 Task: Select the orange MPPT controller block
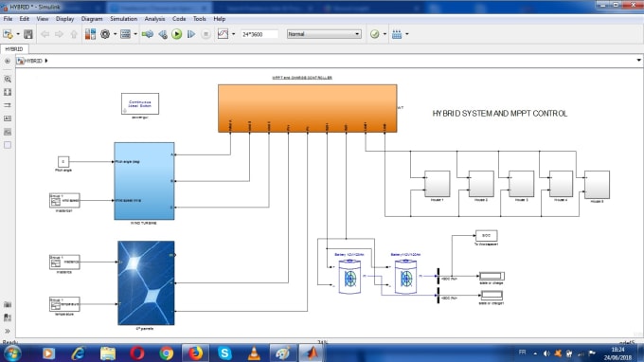point(307,108)
